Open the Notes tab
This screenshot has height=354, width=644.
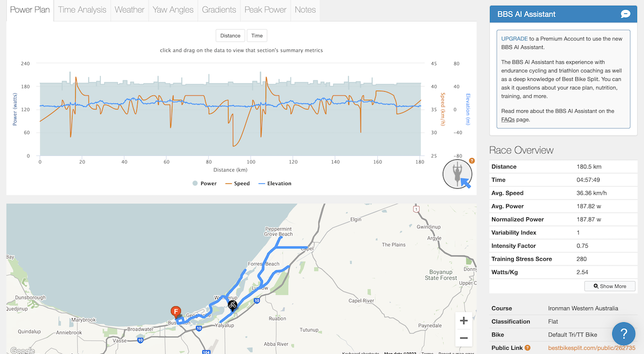click(305, 10)
